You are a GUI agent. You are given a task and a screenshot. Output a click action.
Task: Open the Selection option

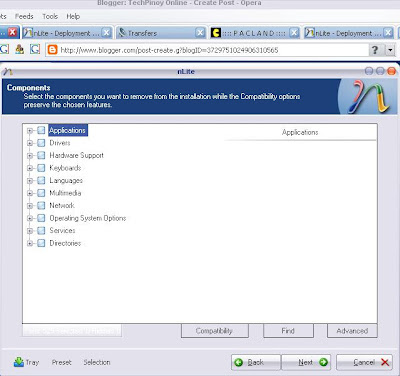[97, 362]
